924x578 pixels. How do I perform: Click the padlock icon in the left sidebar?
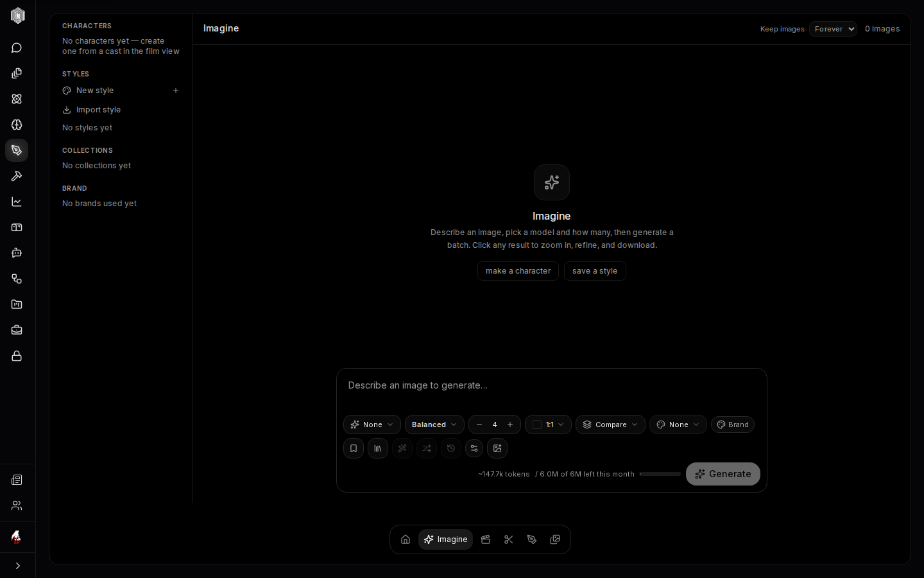coord(17,356)
